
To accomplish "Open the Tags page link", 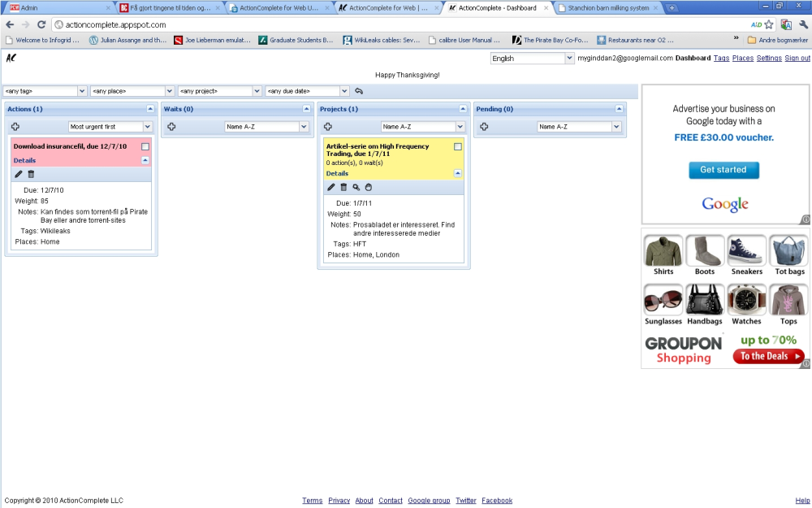I will point(721,58).
